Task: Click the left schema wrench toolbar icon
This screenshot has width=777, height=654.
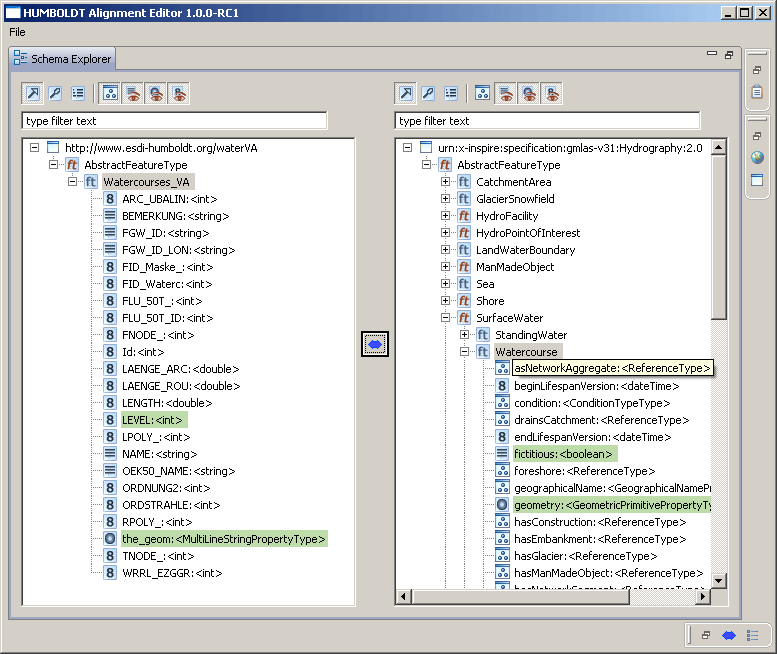Action: click(x=55, y=93)
